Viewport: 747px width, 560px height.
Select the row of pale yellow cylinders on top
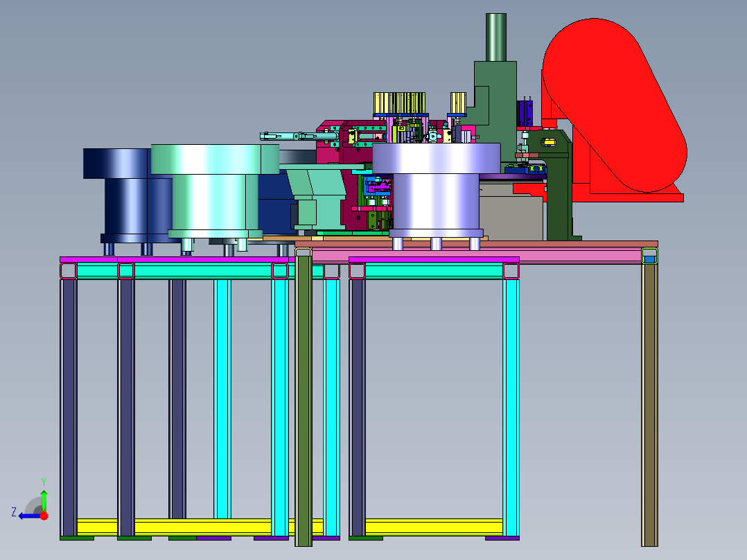click(399, 103)
